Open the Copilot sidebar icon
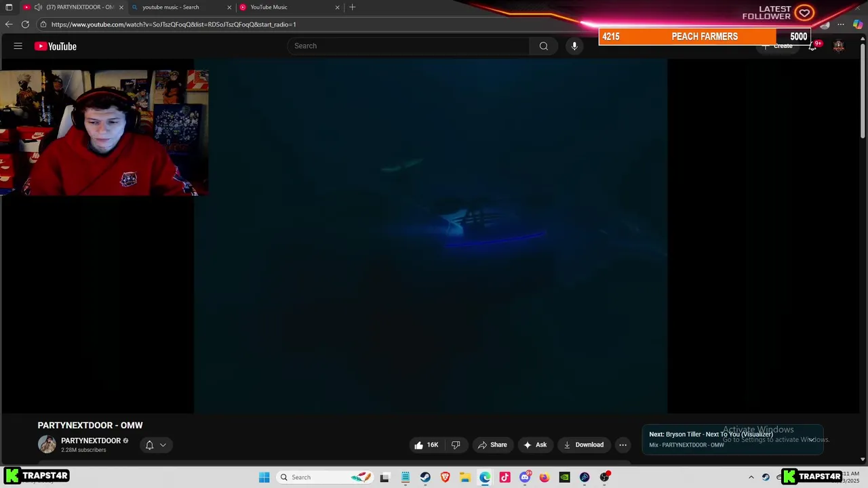The height and width of the screenshot is (488, 868). click(x=858, y=24)
